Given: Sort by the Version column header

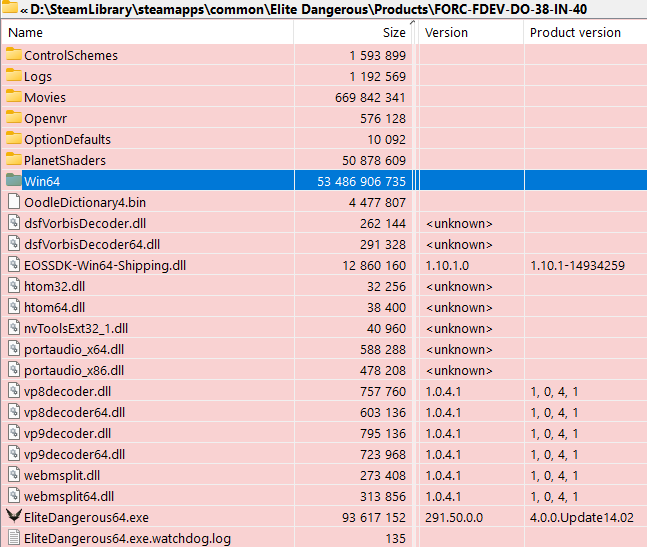Looking at the screenshot, I should (471, 32).
